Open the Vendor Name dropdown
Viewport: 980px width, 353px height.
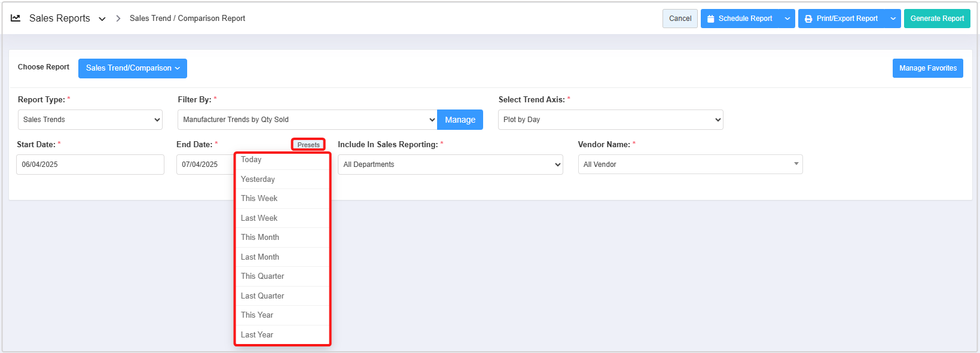pos(690,165)
